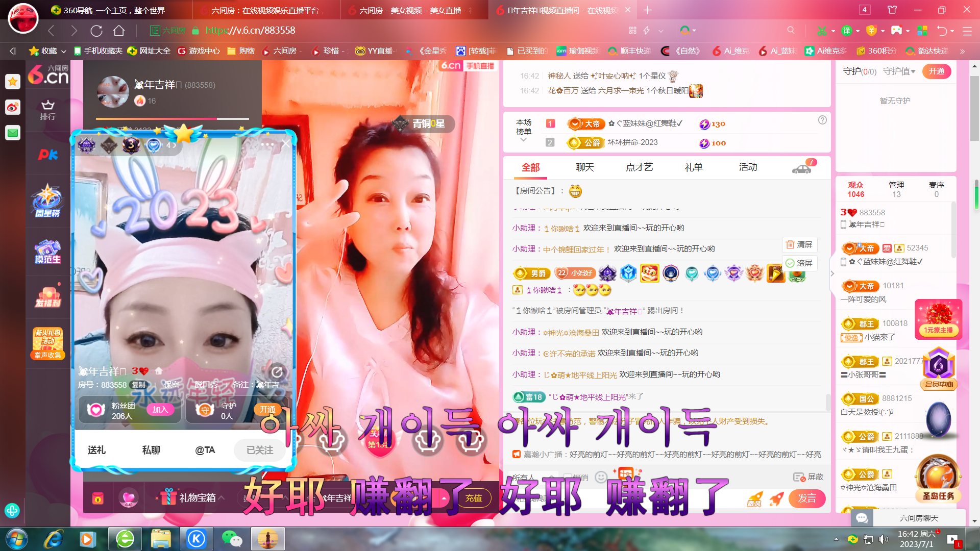Open dropdown arrow next to scissors icon
The height and width of the screenshot is (551, 980).
pyautogui.click(x=833, y=31)
